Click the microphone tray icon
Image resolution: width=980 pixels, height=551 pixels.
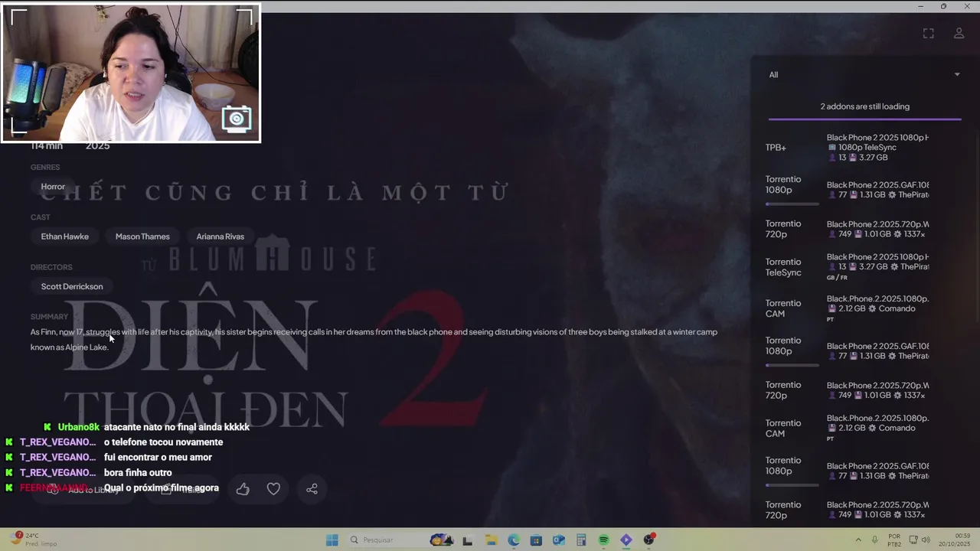(x=874, y=540)
